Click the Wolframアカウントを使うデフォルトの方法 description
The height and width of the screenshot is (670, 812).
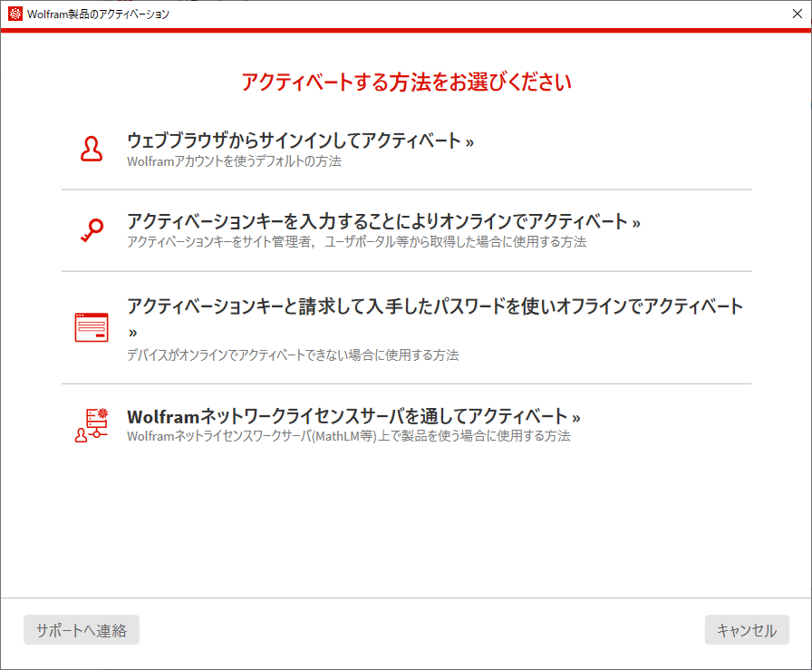235,161
